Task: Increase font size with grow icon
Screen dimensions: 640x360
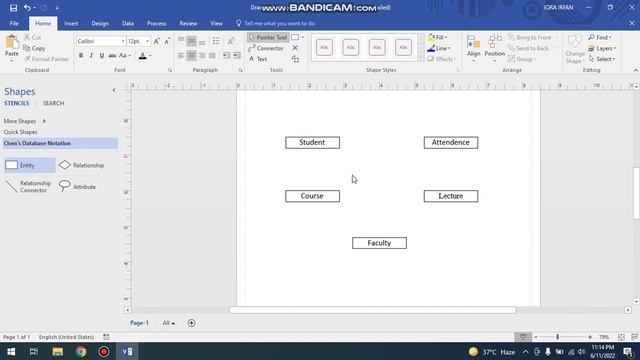Action: pos(157,41)
